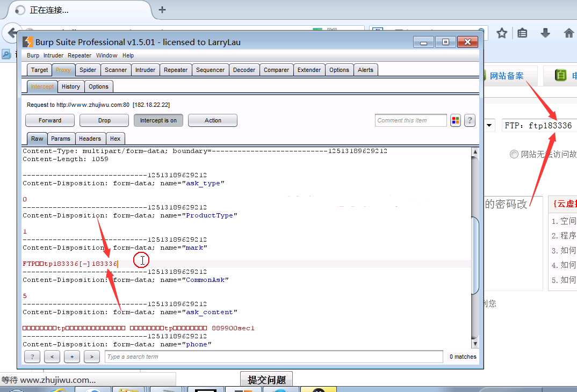Switch to the Intruder tool tab
Image resolution: width=577 pixels, height=392 pixels.
pyautogui.click(x=146, y=70)
